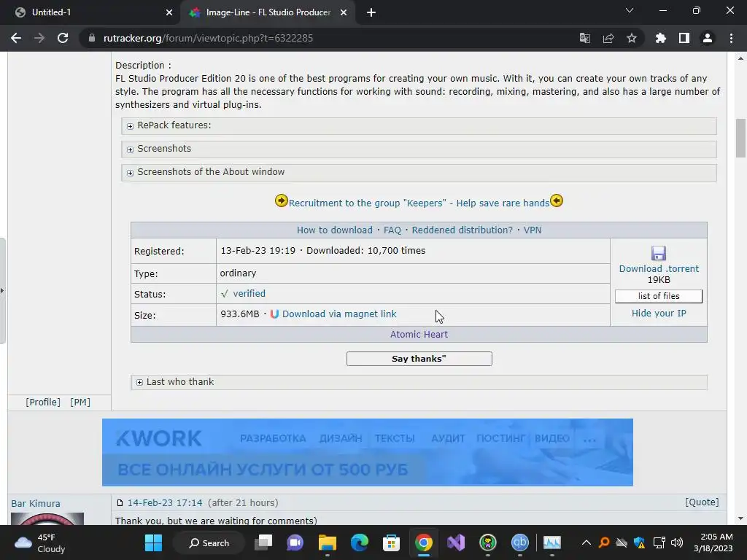Click the post icon beside 14-Feb-23
747x560 pixels.
(120, 503)
